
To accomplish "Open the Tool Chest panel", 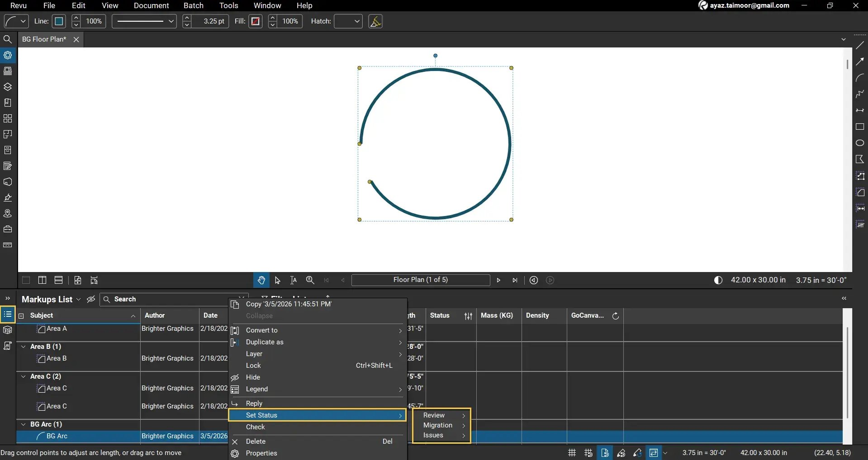I will [8, 229].
